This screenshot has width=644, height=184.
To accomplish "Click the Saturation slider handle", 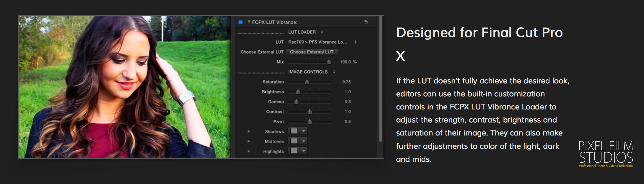I will (x=307, y=82).
